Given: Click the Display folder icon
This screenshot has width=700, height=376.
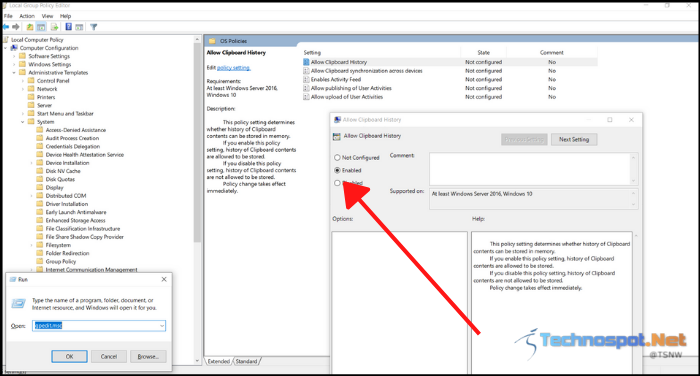Looking at the screenshot, I should pyautogui.click(x=39, y=187).
